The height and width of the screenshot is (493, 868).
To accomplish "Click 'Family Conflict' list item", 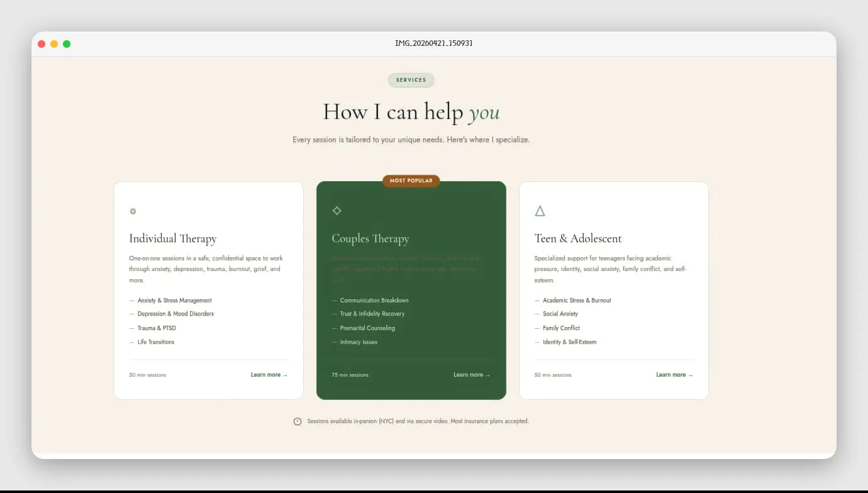I will 561,328.
